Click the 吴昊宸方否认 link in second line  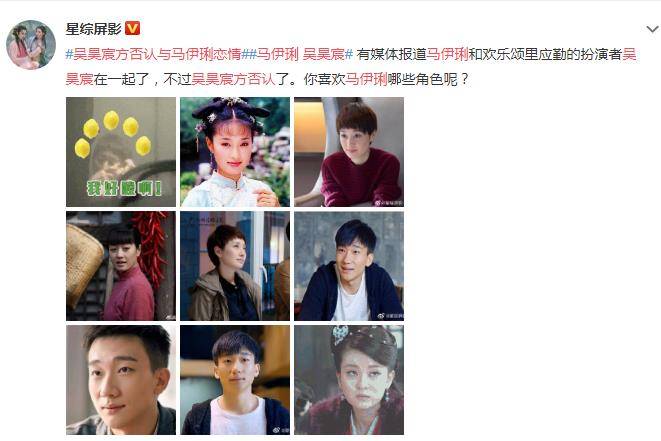tap(233, 79)
